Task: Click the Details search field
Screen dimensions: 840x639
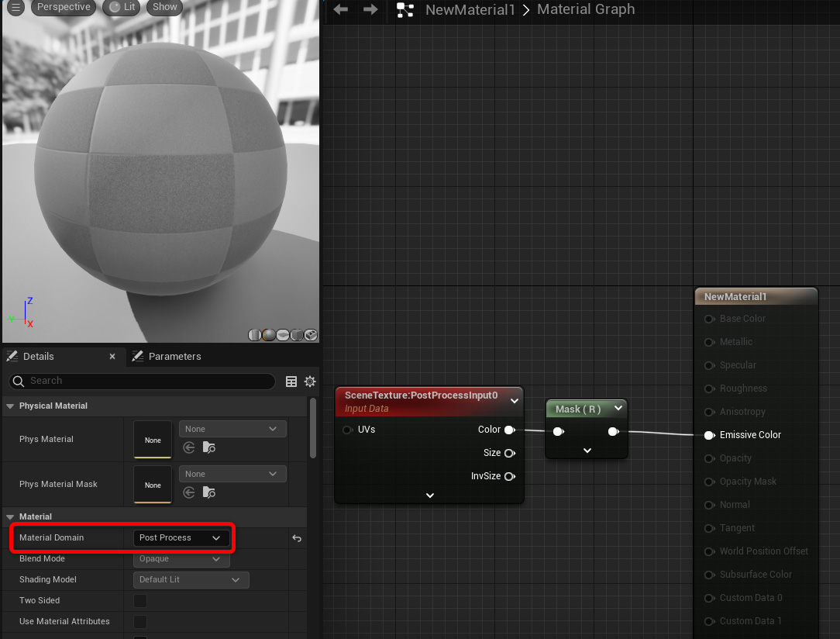Action: (x=147, y=382)
